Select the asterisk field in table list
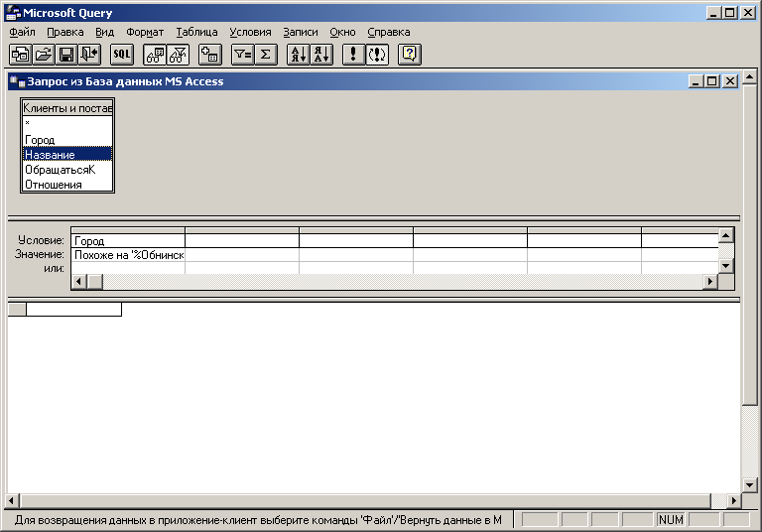 tap(67, 123)
